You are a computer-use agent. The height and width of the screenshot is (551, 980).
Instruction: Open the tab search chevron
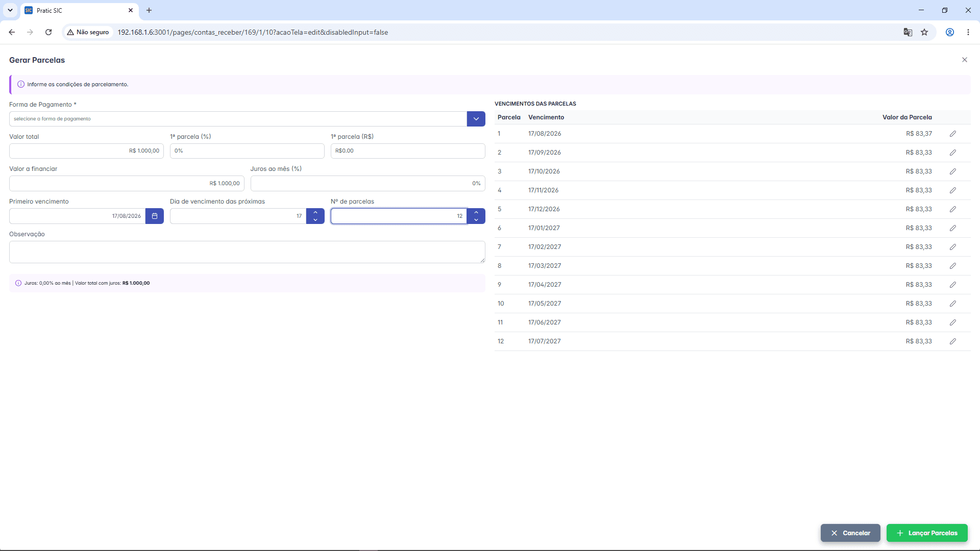10,10
